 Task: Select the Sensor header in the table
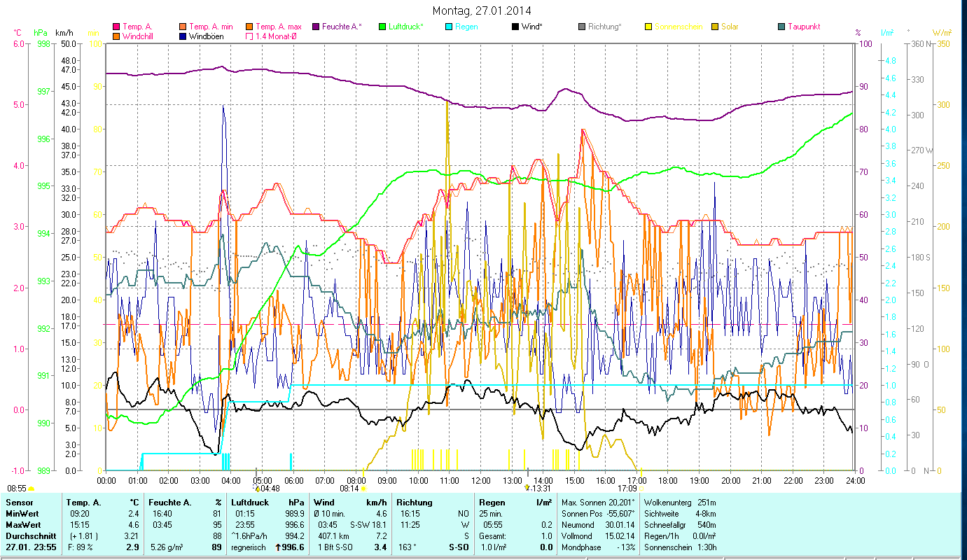click(x=19, y=503)
